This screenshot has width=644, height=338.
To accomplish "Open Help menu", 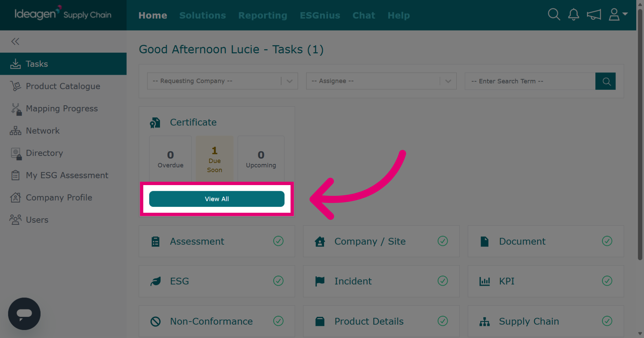I will 398,15.
